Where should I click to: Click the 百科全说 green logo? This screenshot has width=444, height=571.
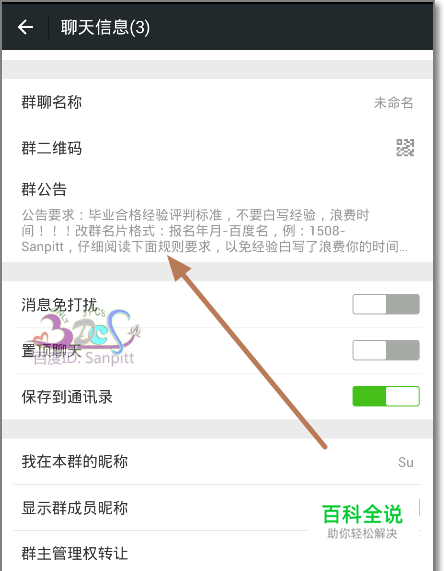click(362, 514)
